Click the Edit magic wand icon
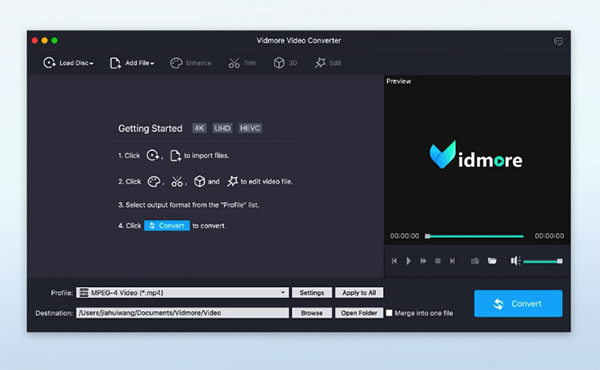Screen dimensions: 600x370 coord(320,63)
